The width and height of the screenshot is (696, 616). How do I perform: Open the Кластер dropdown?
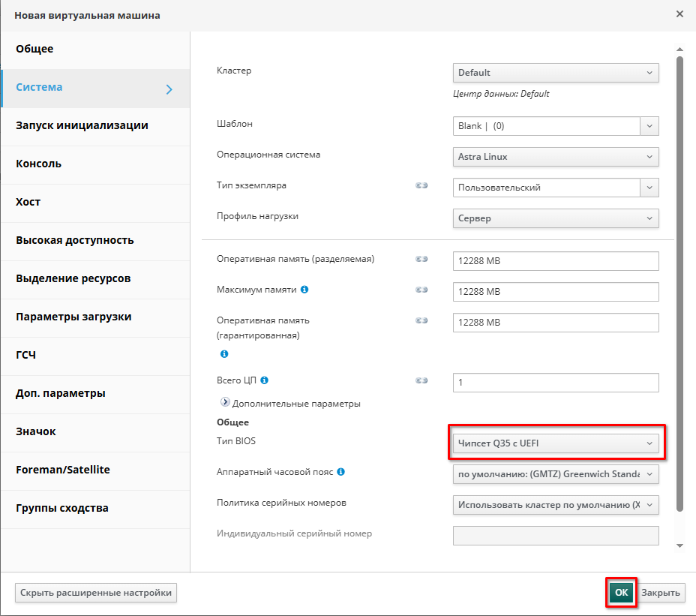point(556,73)
